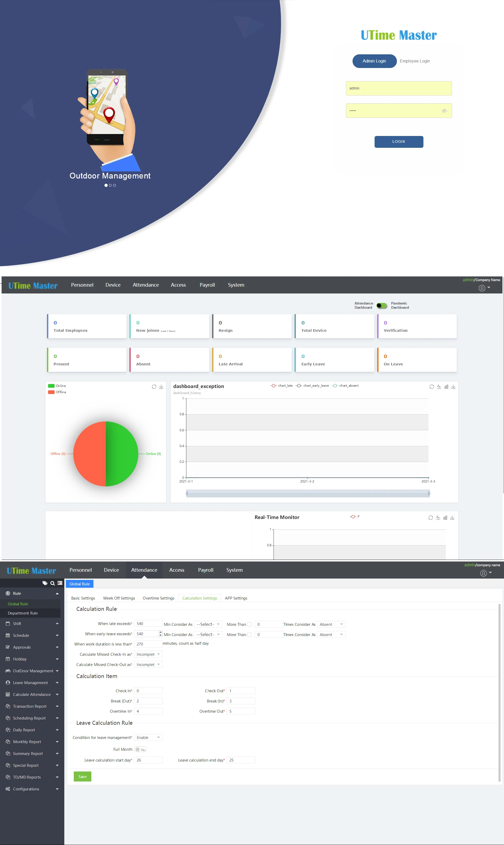Image resolution: width=504 pixels, height=845 pixels.
Task: Switch to Overtime Settings tab
Action: coord(158,598)
